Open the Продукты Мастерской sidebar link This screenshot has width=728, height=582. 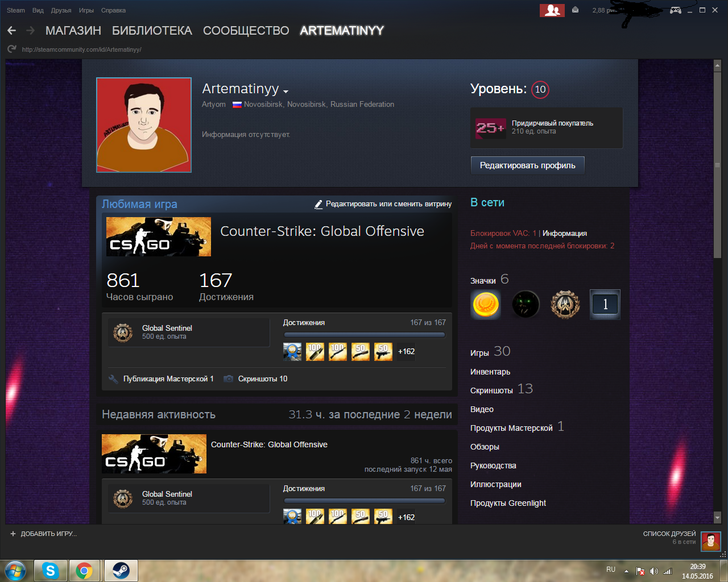[517, 427]
